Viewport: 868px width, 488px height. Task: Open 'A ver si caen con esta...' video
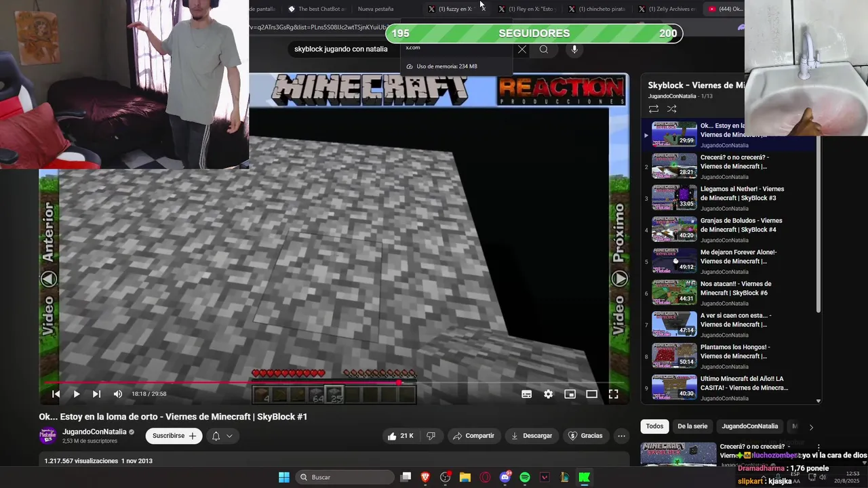(729, 325)
